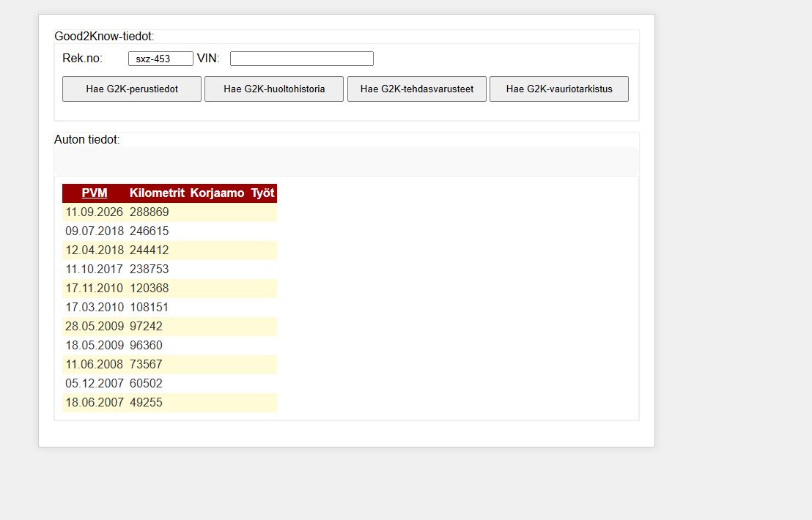Click the 96360 kilometer value
The width and height of the screenshot is (812, 520).
coord(146,346)
